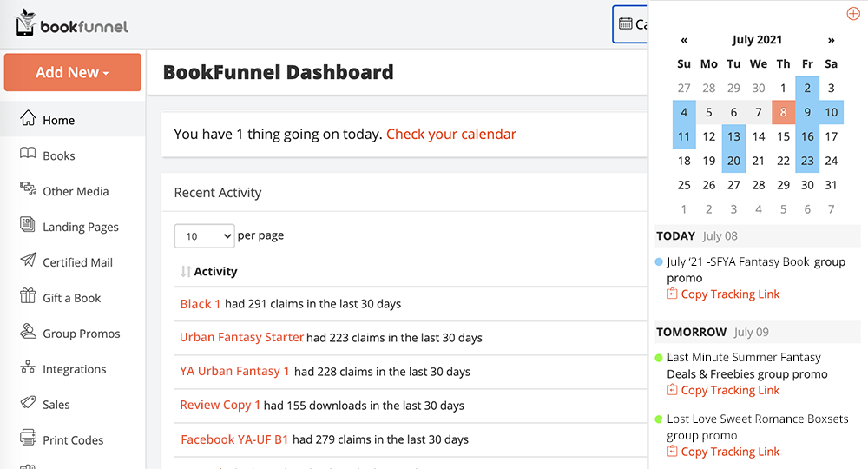Click the Activity column header

(215, 271)
